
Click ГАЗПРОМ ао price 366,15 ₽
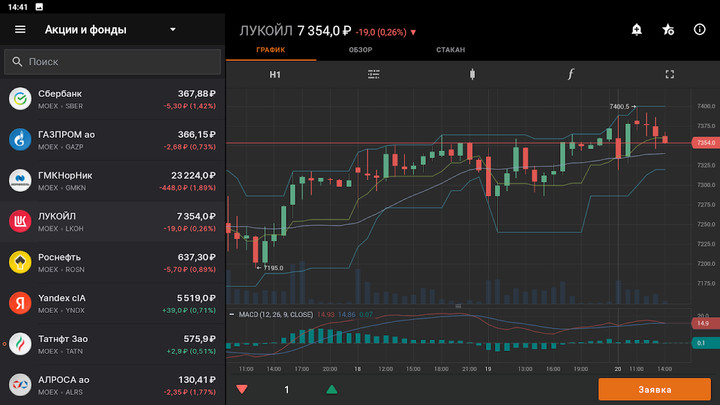coord(197,135)
